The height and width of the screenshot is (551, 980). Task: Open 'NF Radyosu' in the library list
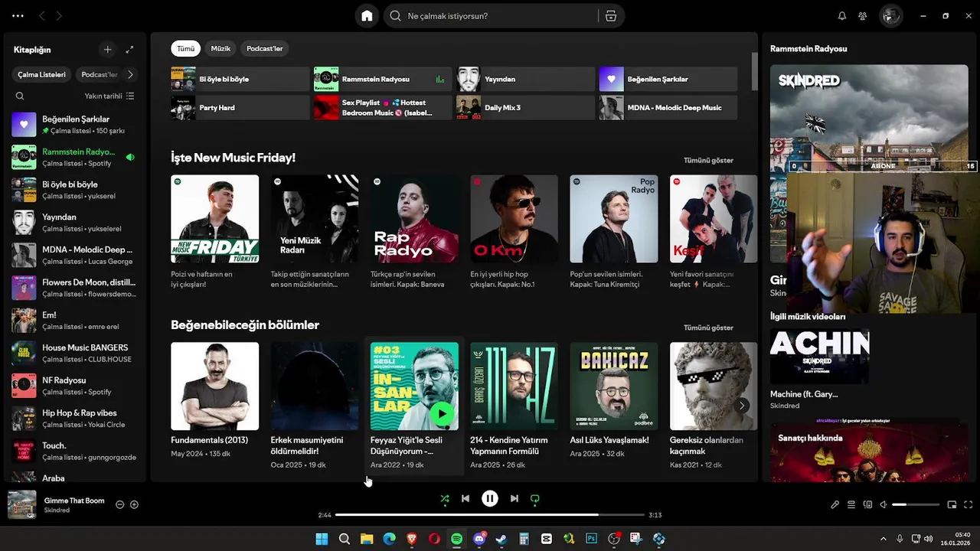click(x=74, y=386)
